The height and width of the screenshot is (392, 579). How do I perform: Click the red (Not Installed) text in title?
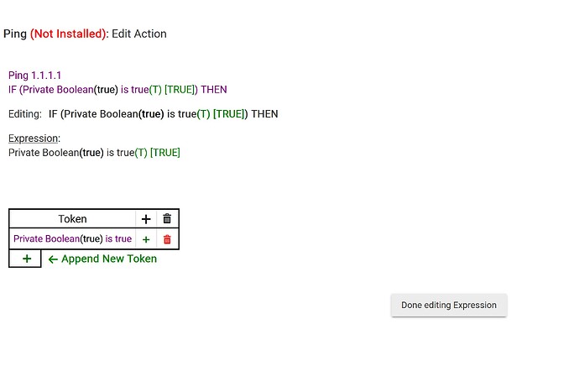tap(69, 34)
